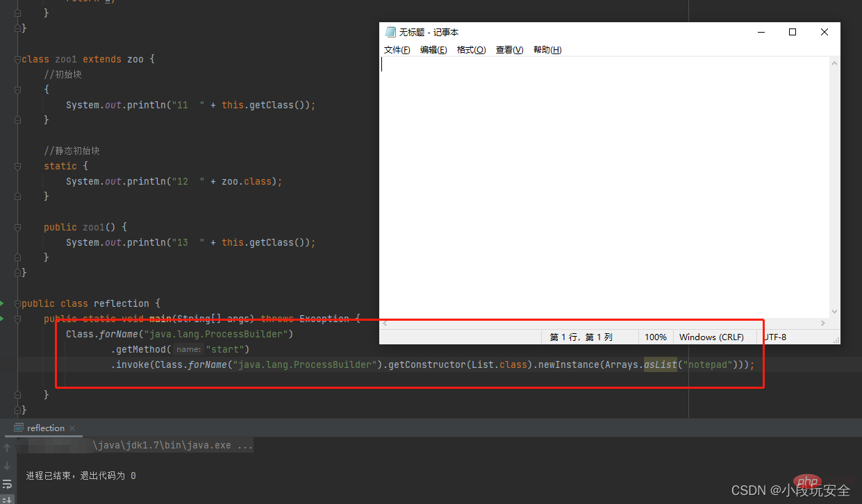This screenshot has height=504, width=862.
Task: Click inside the Notepad text area
Action: pyautogui.click(x=604, y=187)
